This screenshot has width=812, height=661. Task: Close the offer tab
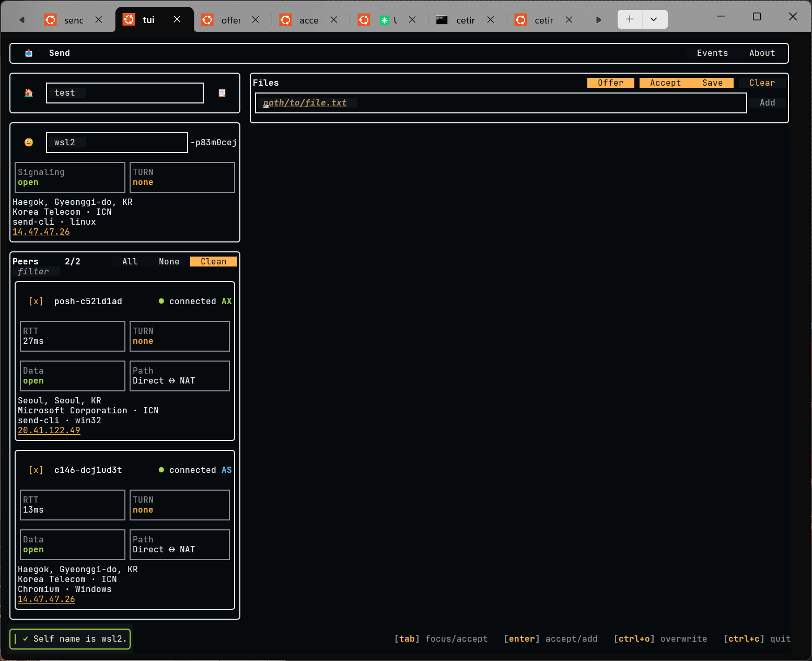(x=256, y=20)
